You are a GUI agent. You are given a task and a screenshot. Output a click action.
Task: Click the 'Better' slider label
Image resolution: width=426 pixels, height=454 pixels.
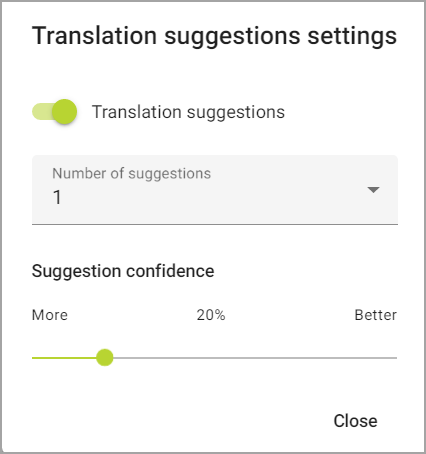pyautogui.click(x=376, y=315)
